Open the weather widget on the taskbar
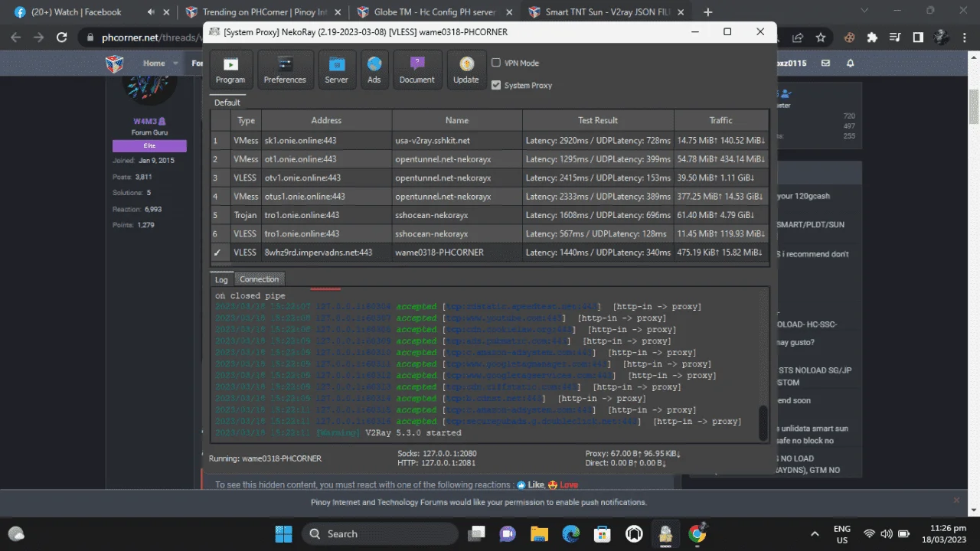This screenshot has height=551, width=980. click(x=17, y=533)
